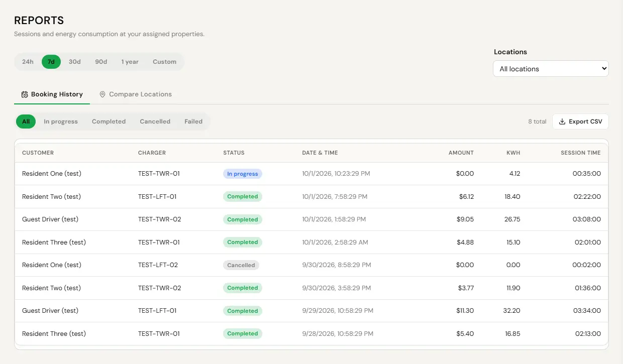Click the $5.40 amount cell
Screen dimensions: 623x364
tap(466, 334)
